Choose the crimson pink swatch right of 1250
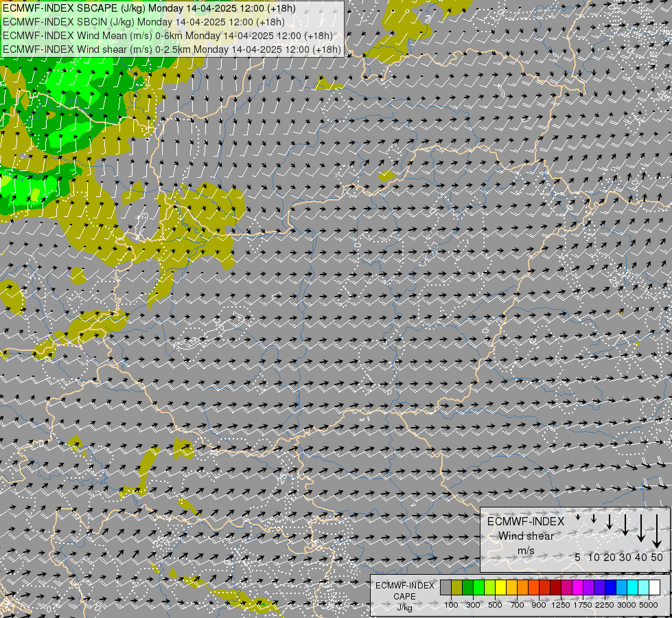Image resolution: width=672 pixels, height=618 pixels. [566, 587]
